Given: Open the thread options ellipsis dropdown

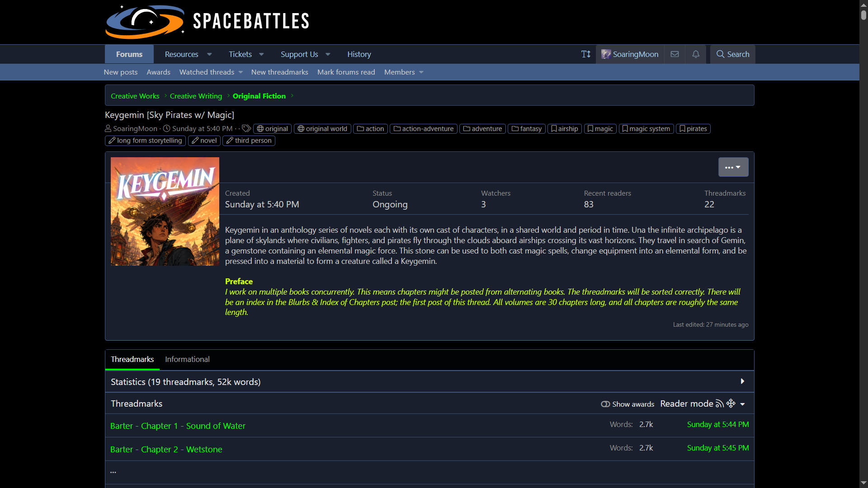Looking at the screenshot, I should pos(733,167).
